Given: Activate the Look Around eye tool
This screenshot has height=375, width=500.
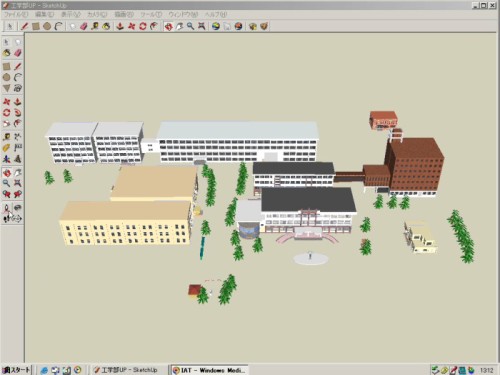Looking at the screenshot, I should pyautogui.click(x=18, y=208).
